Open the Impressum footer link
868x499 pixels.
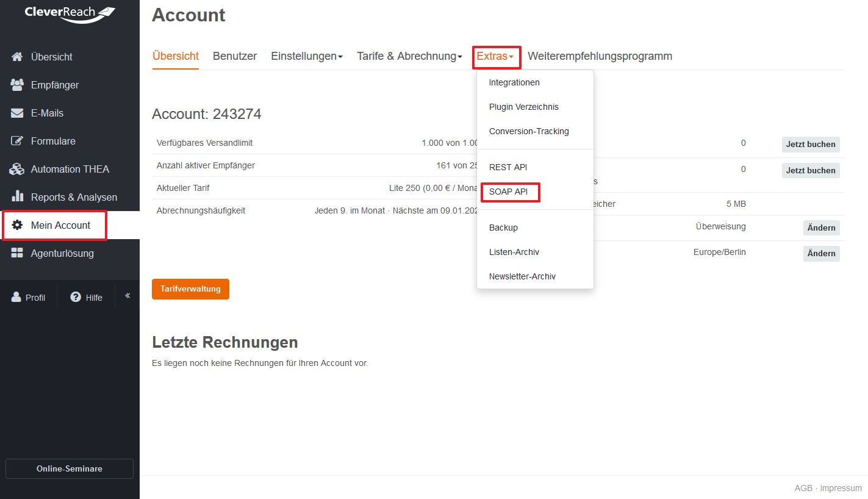point(841,488)
